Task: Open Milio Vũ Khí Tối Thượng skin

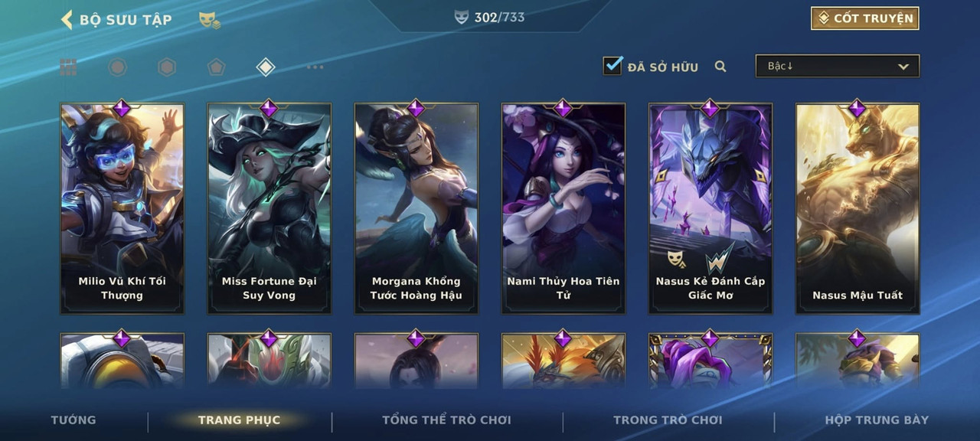Action: tap(122, 208)
